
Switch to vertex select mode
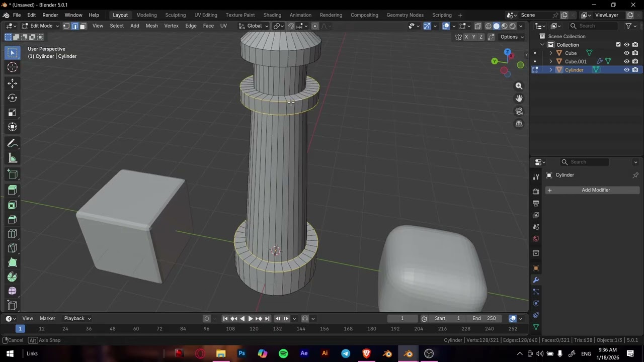click(66, 26)
